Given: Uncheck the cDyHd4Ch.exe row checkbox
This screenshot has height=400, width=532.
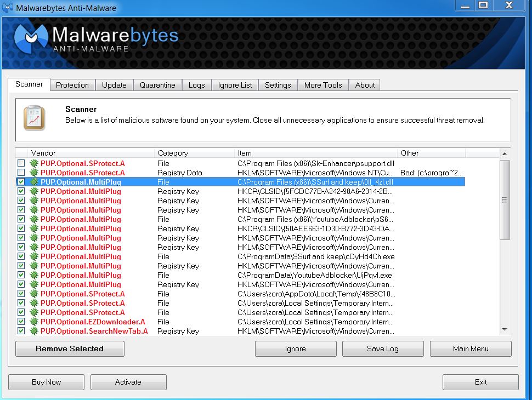Looking at the screenshot, I should point(21,256).
